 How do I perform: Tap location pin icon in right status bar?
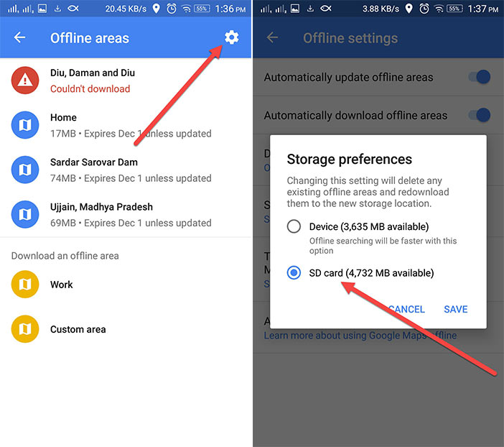409,9
